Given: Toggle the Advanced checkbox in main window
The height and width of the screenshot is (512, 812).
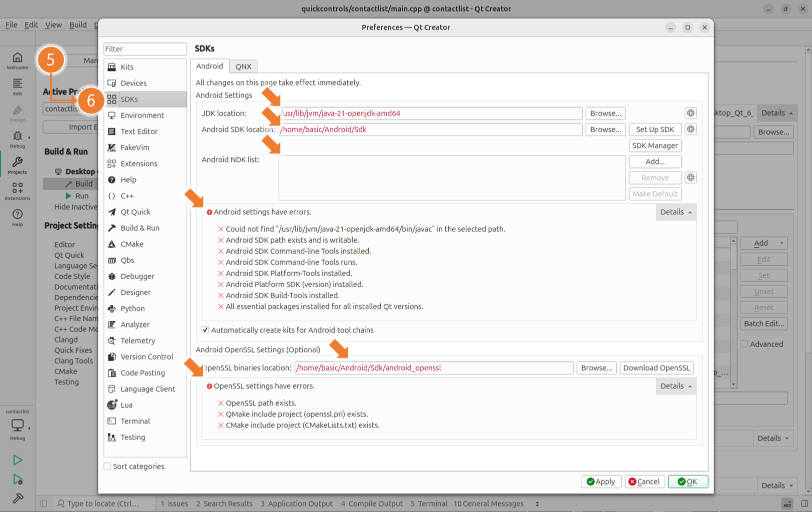Looking at the screenshot, I should 745,344.
